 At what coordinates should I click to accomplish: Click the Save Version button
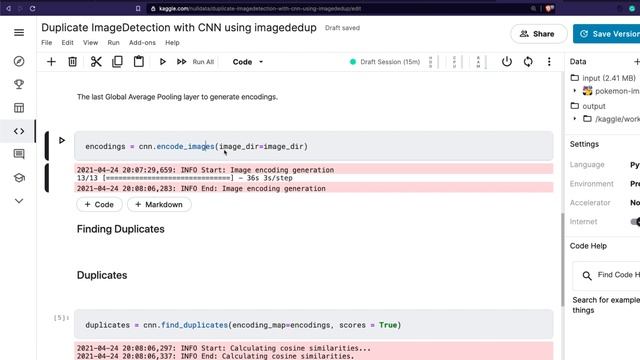(607, 34)
